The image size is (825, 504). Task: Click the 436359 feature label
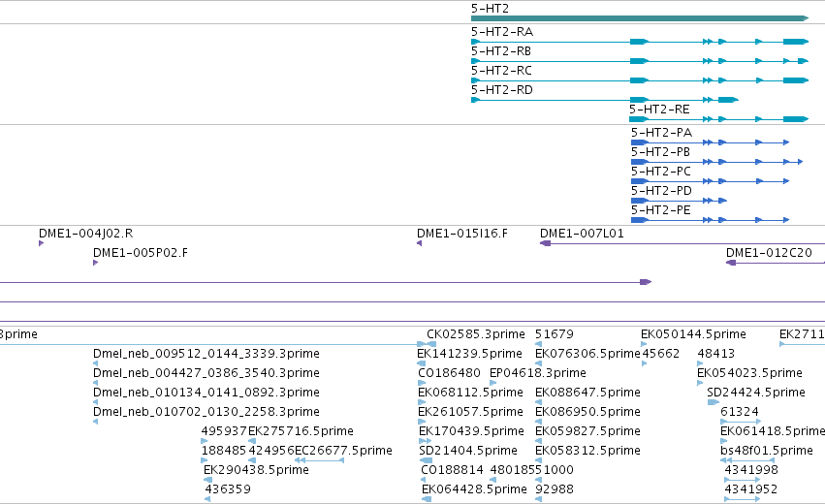[228, 489]
